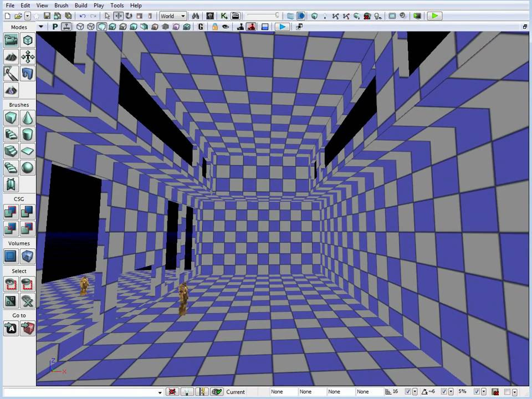This screenshot has width=532, height=399.
Task: Open the Build menu
Action: pos(81,6)
